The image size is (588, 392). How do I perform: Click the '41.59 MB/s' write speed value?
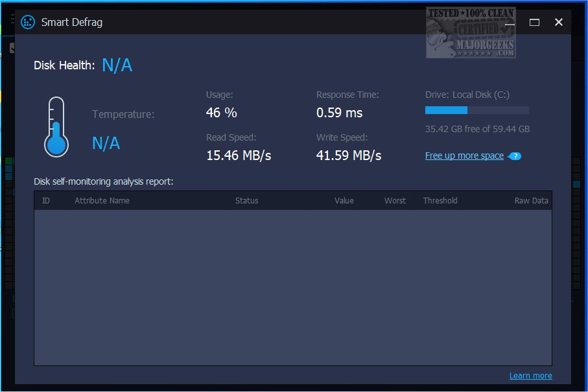click(349, 155)
